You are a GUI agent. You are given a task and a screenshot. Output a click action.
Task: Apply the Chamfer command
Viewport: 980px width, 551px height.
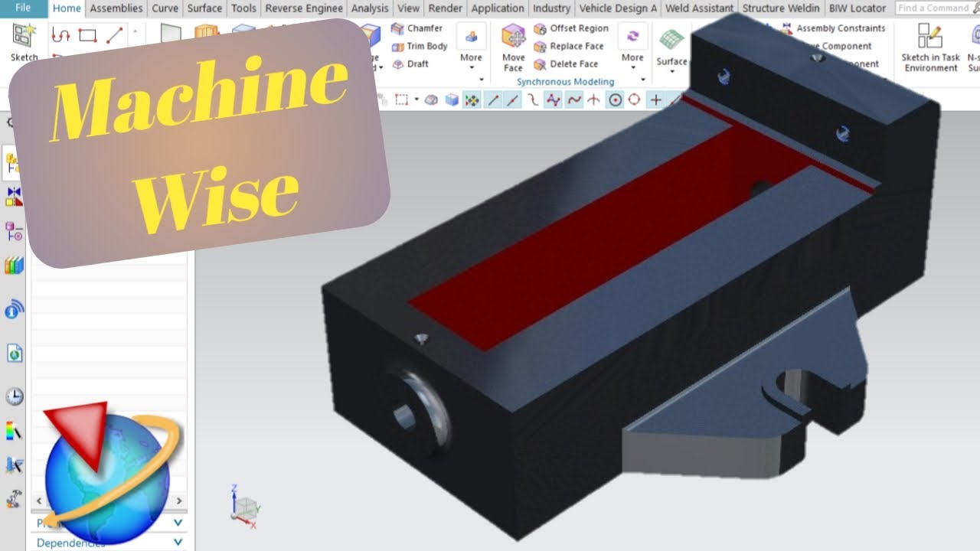(416, 28)
